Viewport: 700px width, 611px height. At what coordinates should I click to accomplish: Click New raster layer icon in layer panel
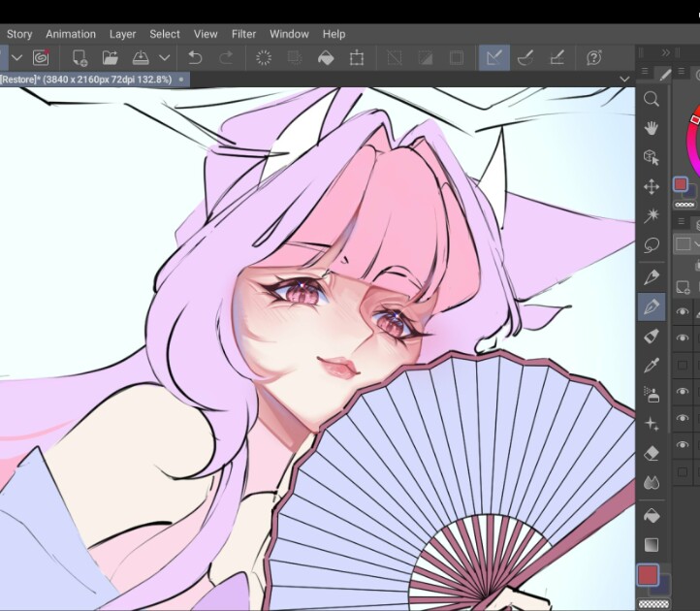point(683,286)
